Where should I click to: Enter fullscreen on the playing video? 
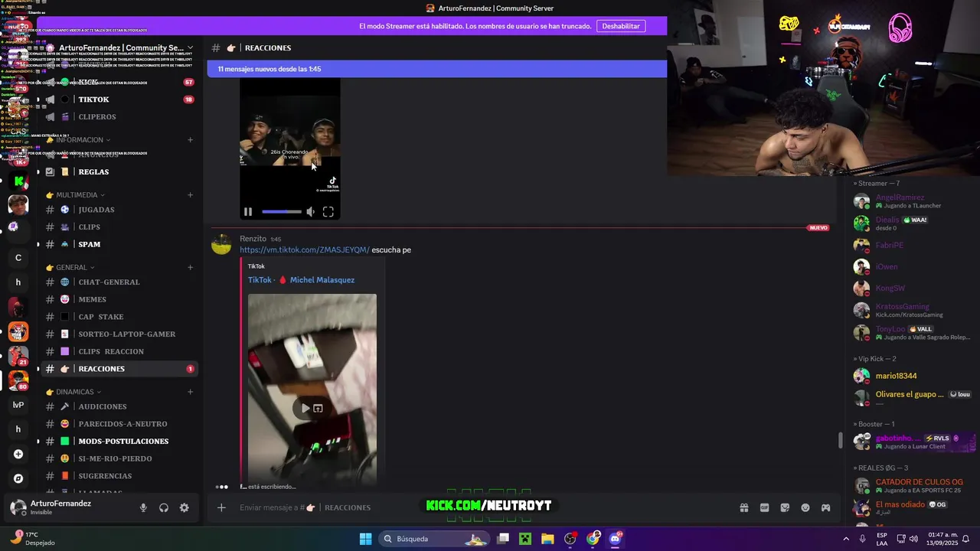[328, 212]
